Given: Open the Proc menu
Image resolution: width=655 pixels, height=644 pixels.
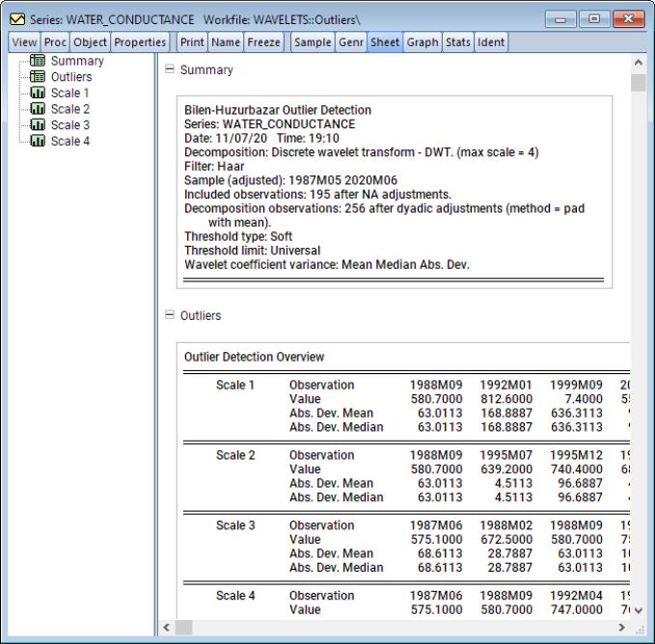Looking at the screenshot, I should click(x=55, y=42).
